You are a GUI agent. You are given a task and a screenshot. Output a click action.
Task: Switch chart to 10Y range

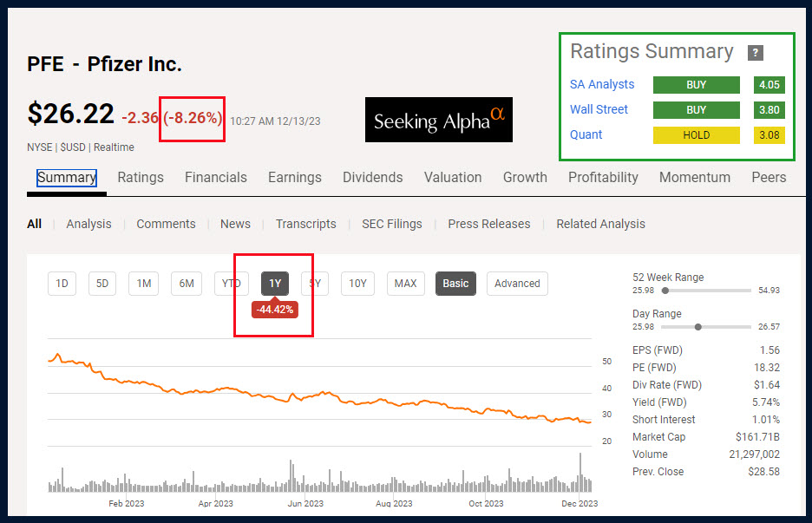(x=357, y=284)
